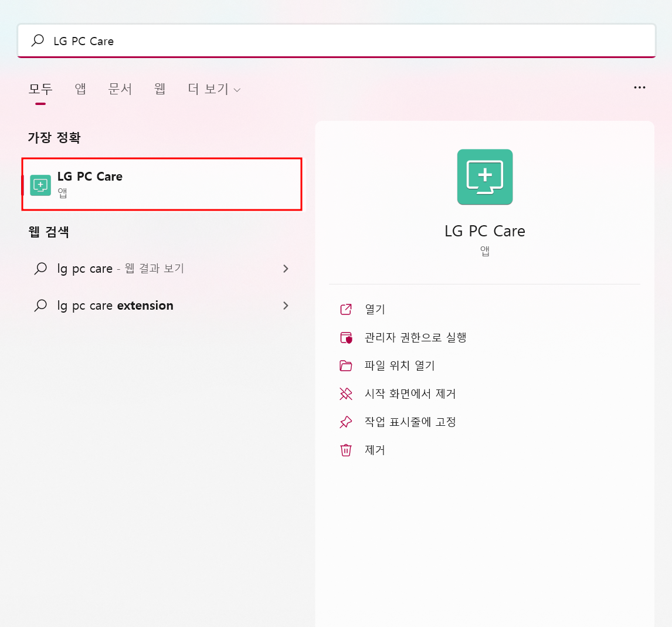
Task: Choose 제거 to uninstall app
Action: [375, 450]
